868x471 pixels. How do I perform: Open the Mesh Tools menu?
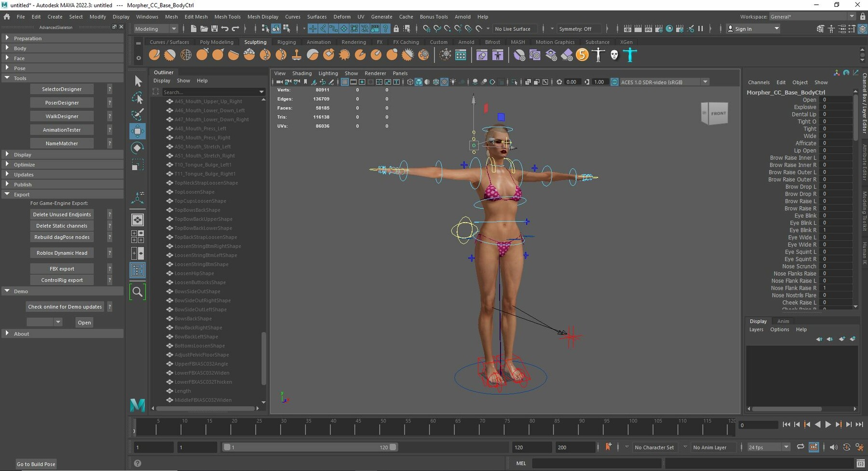click(x=227, y=16)
